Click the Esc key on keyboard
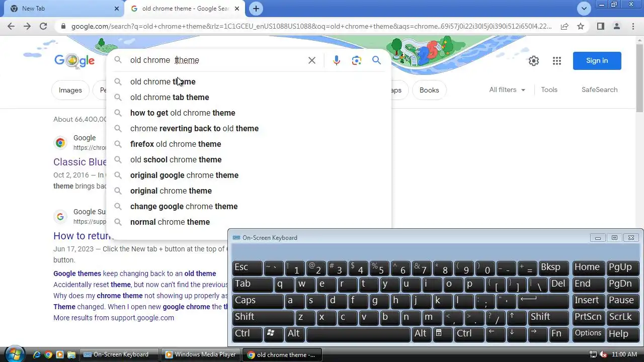Viewport: 644px width, 362px height. point(248,268)
